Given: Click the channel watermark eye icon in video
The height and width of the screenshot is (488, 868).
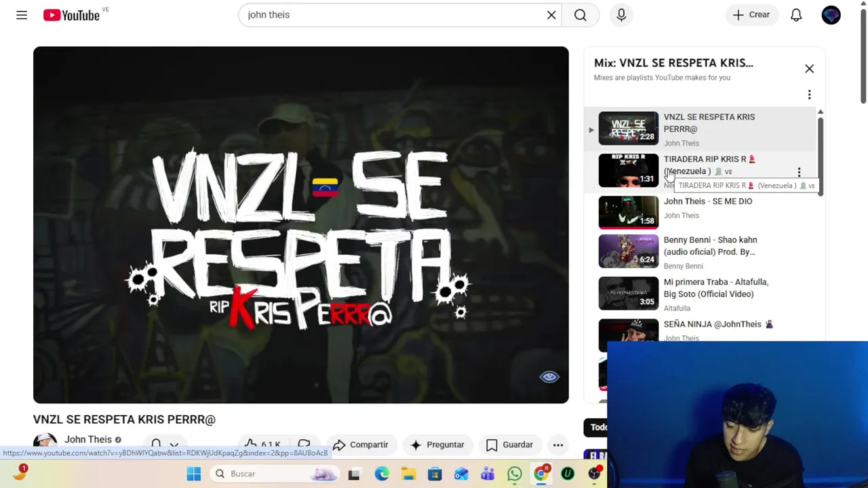Looking at the screenshot, I should point(549,377).
